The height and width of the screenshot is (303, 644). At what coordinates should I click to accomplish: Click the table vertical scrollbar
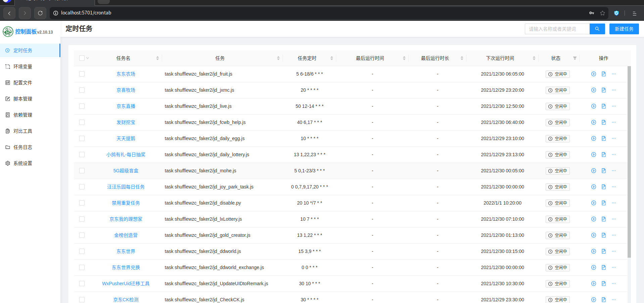pos(629,162)
